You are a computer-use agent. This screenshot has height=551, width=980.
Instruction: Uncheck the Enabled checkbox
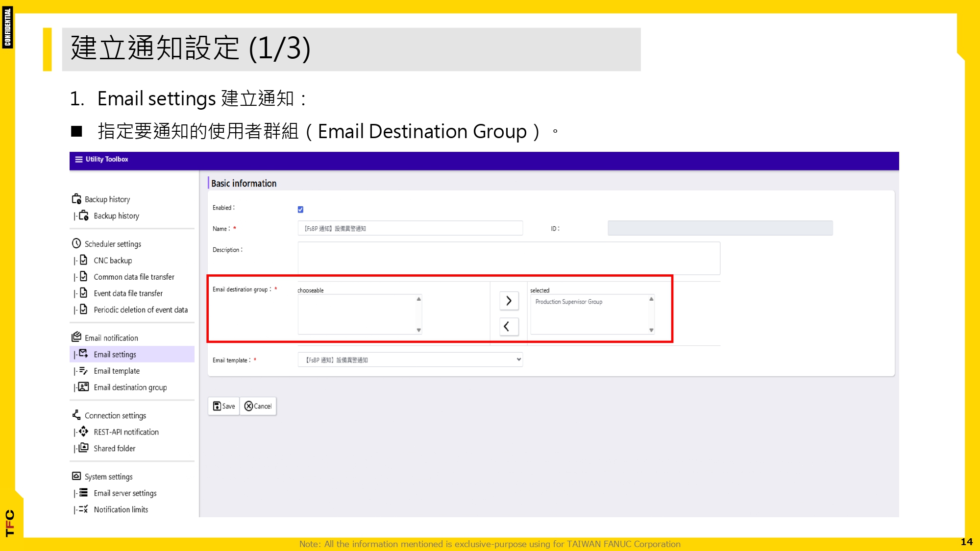(x=301, y=209)
